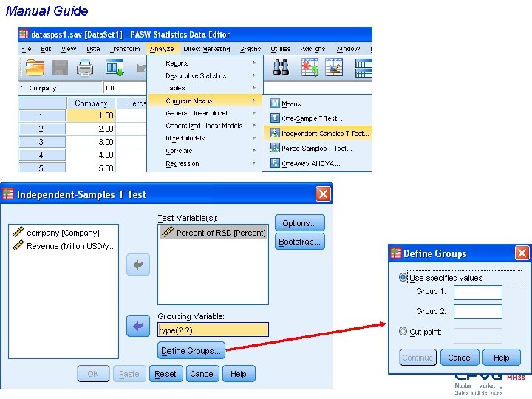Open file with folder toolbar icon
The image size is (532, 399).
35,67
